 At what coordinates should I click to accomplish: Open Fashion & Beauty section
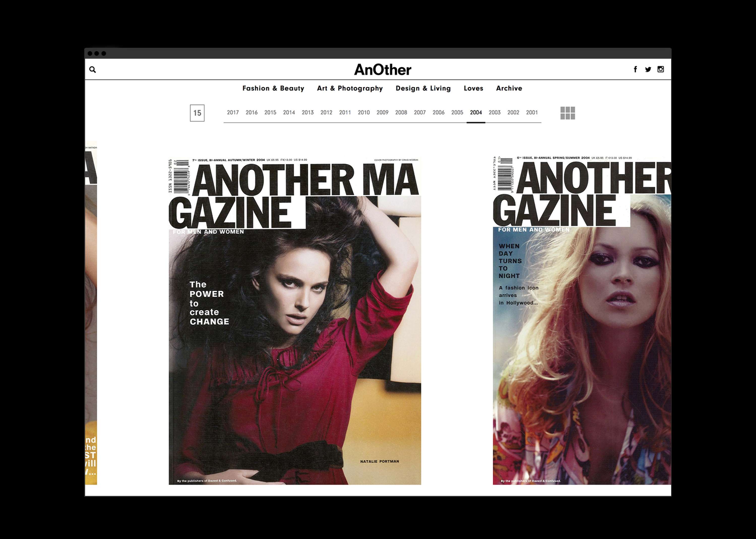273,88
